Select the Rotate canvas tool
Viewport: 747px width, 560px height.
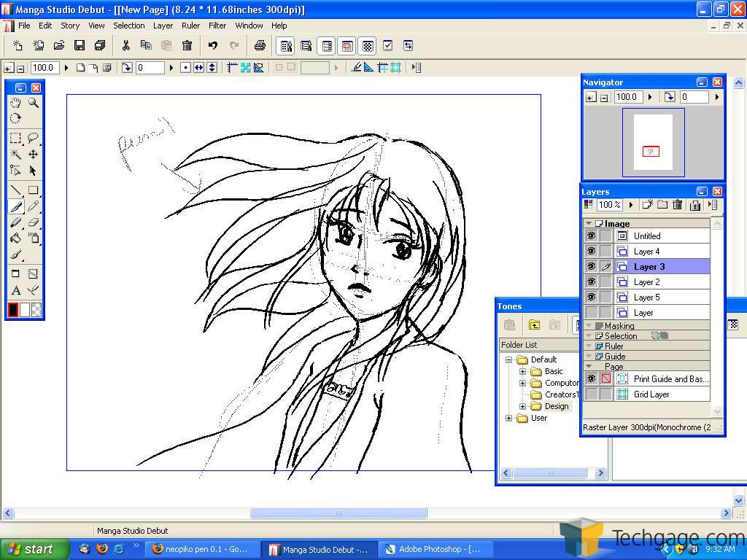point(16,118)
